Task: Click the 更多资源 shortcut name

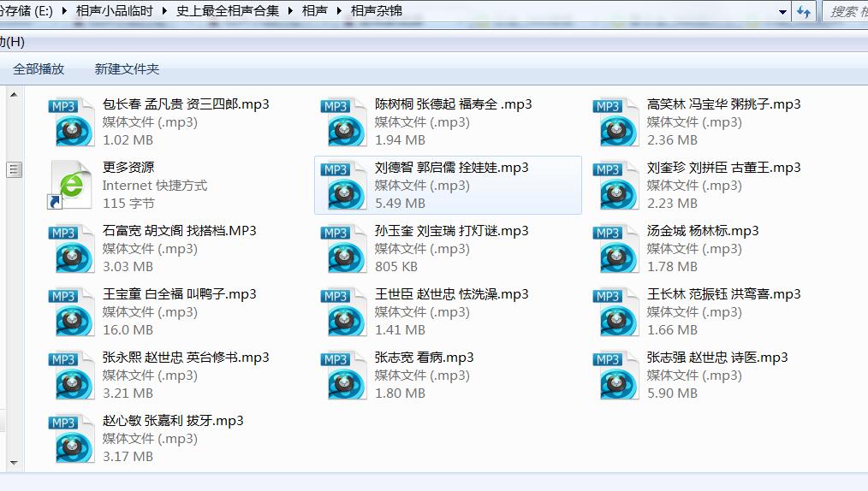Action: pyautogui.click(x=128, y=167)
